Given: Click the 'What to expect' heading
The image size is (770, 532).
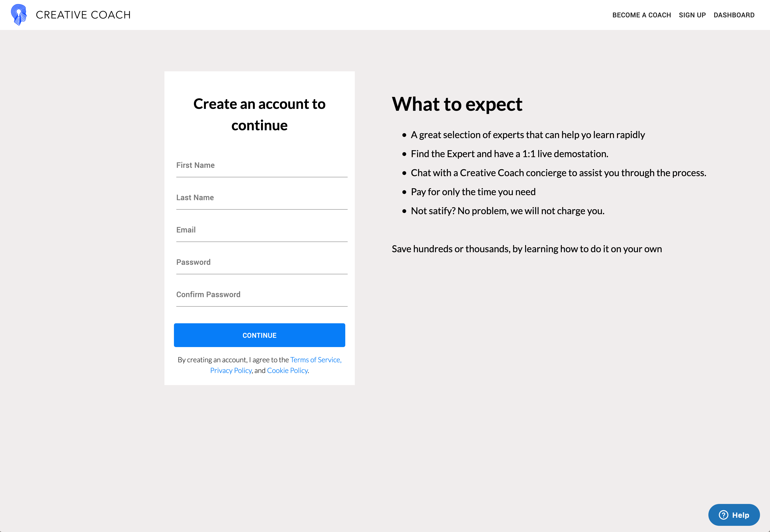Looking at the screenshot, I should pyautogui.click(x=457, y=104).
